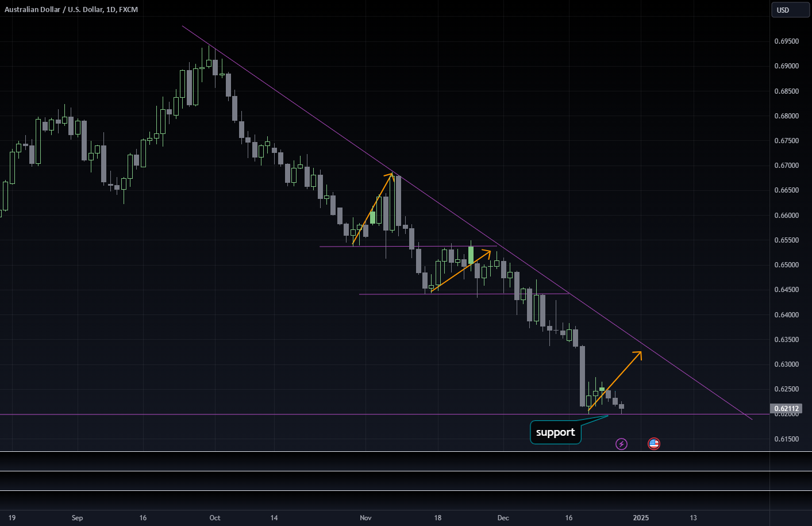Screen dimensions: 812x526
Task: Click the Nov date label on time axis
Action: 365,518
